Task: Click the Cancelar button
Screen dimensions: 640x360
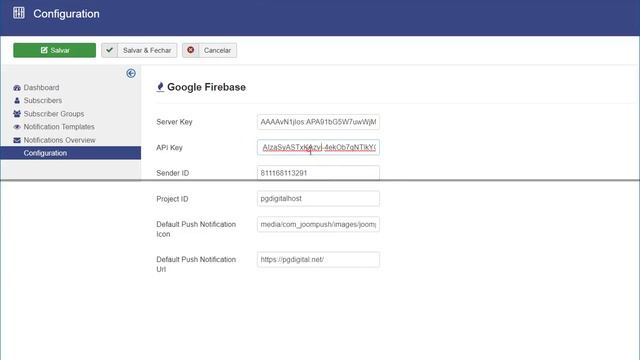Action: pos(209,50)
